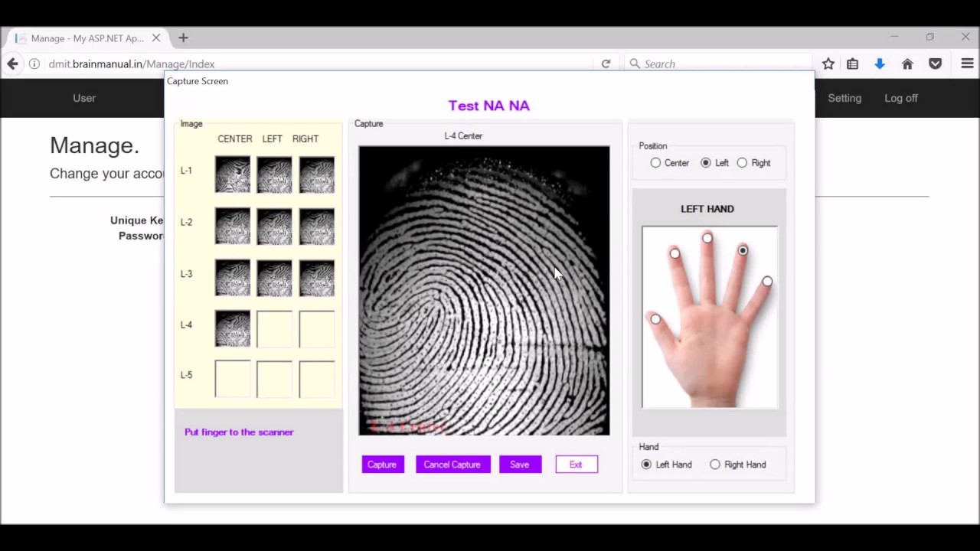Open the blue downloads arrow
Image resolution: width=980 pixels, height=551 pixels.
(880, 64)
